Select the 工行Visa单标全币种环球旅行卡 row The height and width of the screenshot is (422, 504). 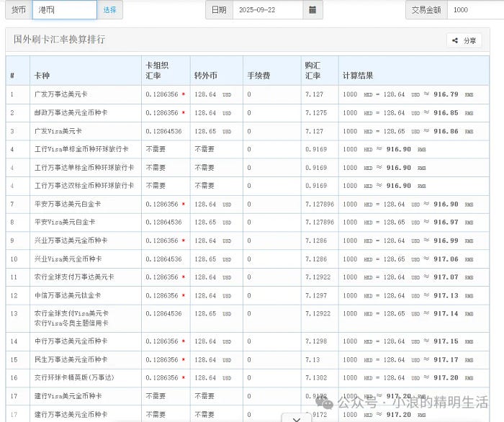click(248, 149)
